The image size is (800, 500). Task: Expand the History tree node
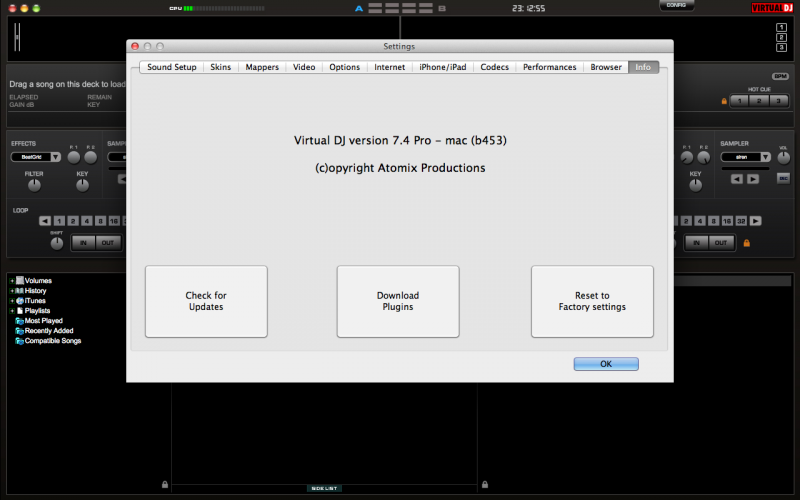click(12, 291)
